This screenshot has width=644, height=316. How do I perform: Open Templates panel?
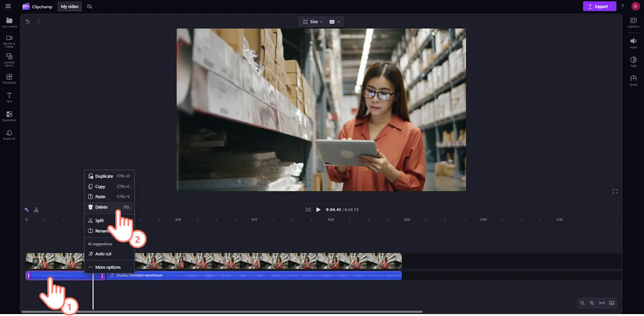pyautogui.click(x=9, y=79)
